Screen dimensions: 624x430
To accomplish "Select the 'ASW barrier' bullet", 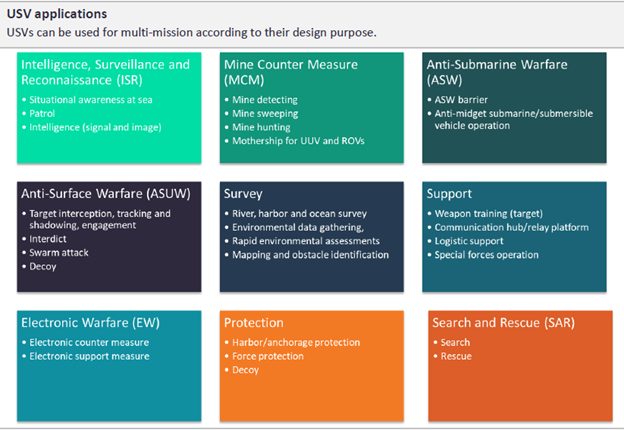I will pyautogui.click(x=461, y=100).
